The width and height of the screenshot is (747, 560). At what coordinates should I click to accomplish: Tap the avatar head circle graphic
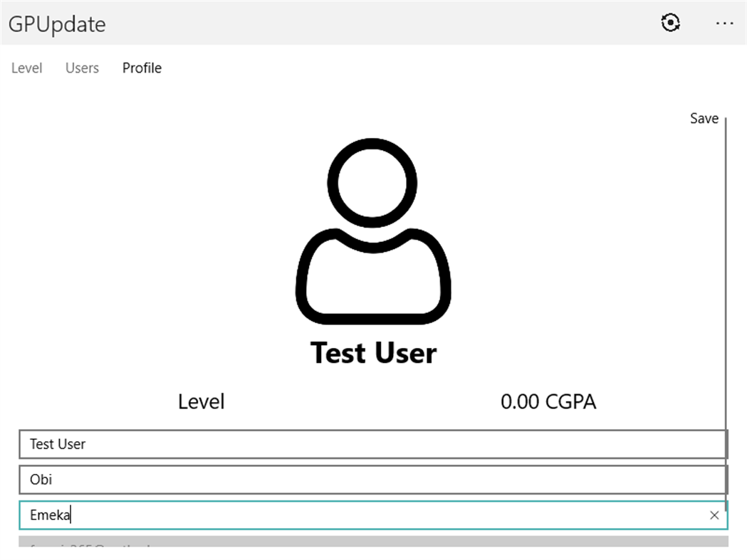pos(372,181)
